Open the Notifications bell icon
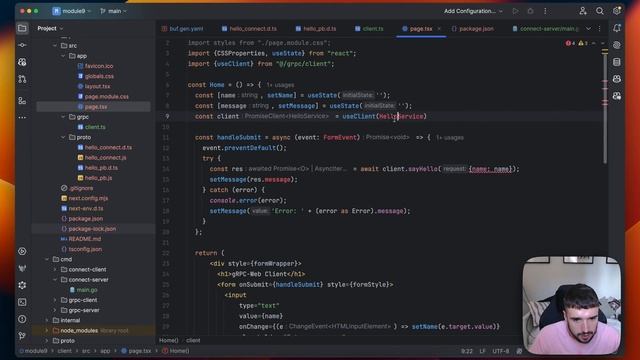 point(617,28)
